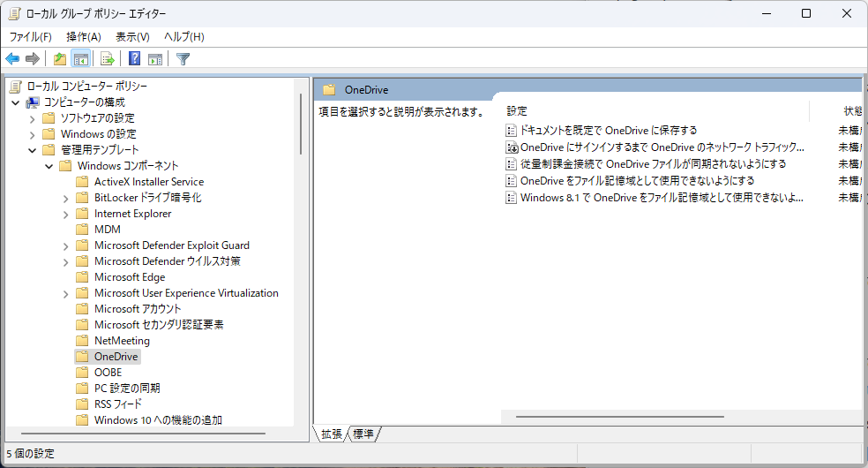Click policy icon for OneDrive にサインインするまで setting
868x468 pixels.
point(512,147)
